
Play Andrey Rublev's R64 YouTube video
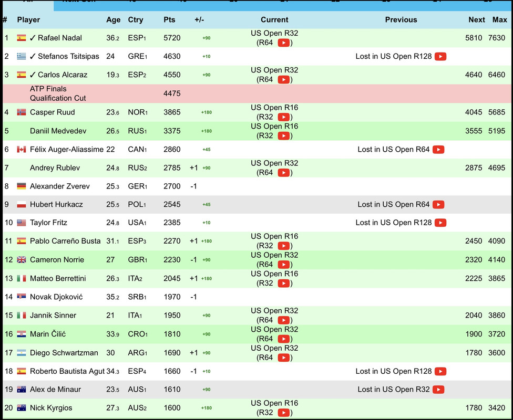pyautogui.click(x=283, y=173)
